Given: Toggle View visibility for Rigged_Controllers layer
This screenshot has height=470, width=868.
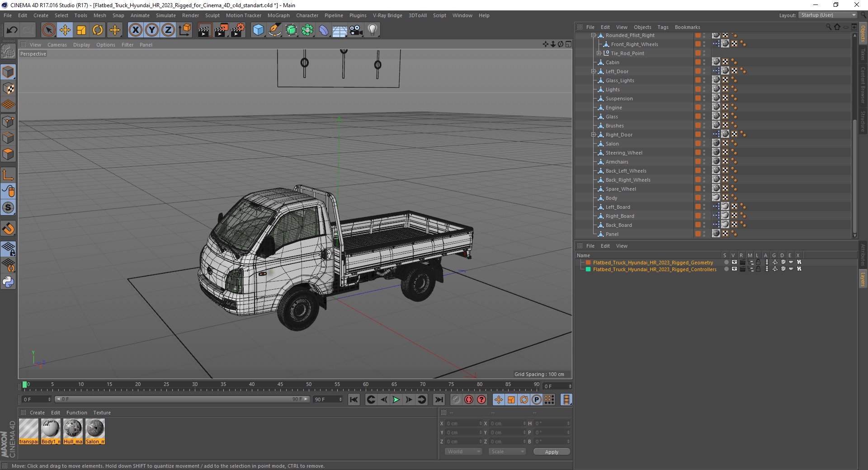Looking at the screenshot, I should tap(734, 269).
